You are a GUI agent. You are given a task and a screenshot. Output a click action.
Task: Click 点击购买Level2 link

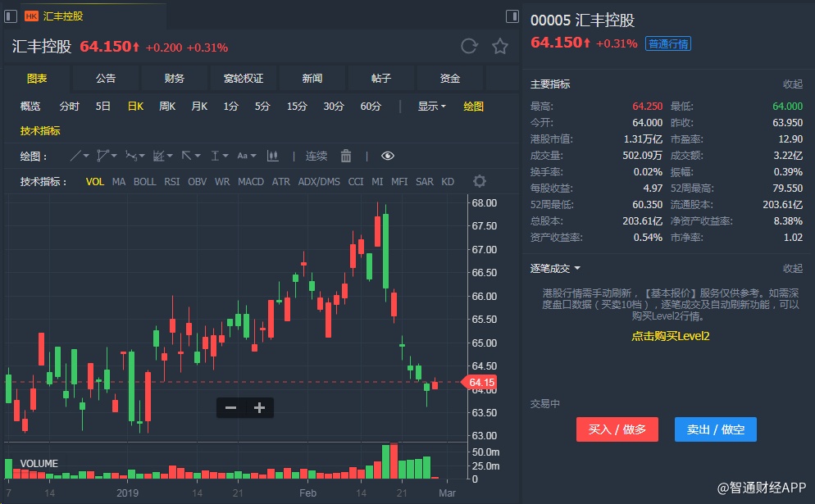[670, 336]
